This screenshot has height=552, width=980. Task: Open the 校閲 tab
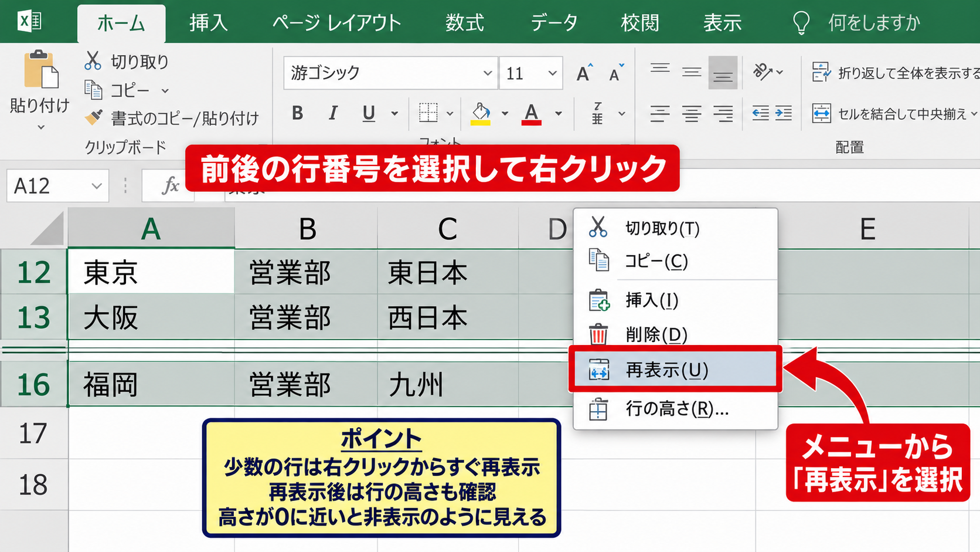tap(640, 23)
